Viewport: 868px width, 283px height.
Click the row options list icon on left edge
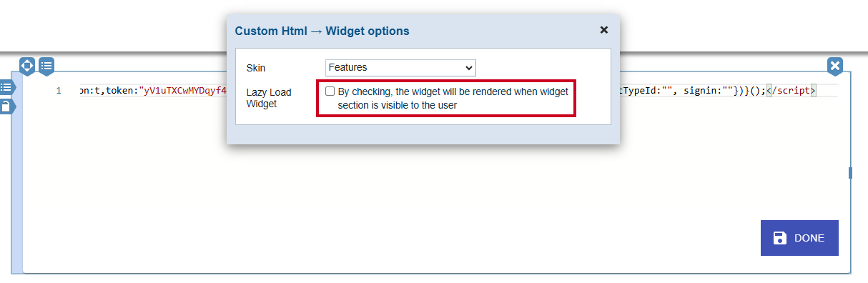pyautogui.click(x=6, y=87)
